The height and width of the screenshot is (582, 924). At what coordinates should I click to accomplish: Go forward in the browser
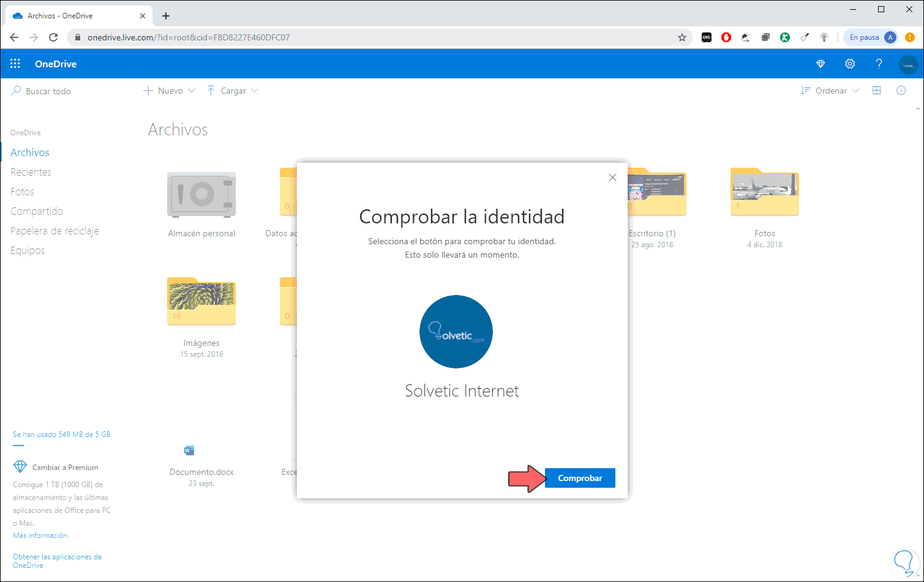click(x=34, y=37)
